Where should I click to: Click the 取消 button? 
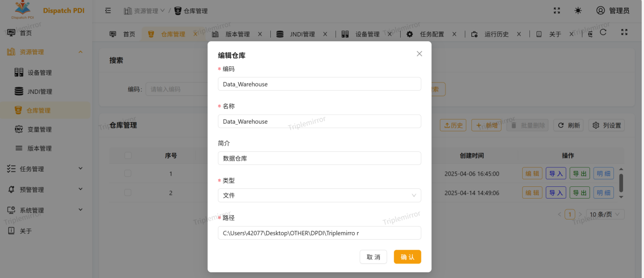[373, 257]
